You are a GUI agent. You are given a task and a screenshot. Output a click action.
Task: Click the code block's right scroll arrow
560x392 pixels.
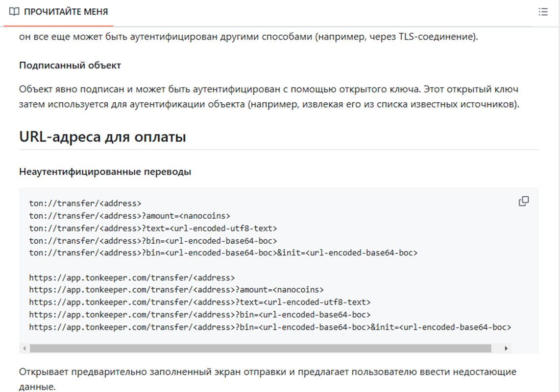tap(506, 348)
